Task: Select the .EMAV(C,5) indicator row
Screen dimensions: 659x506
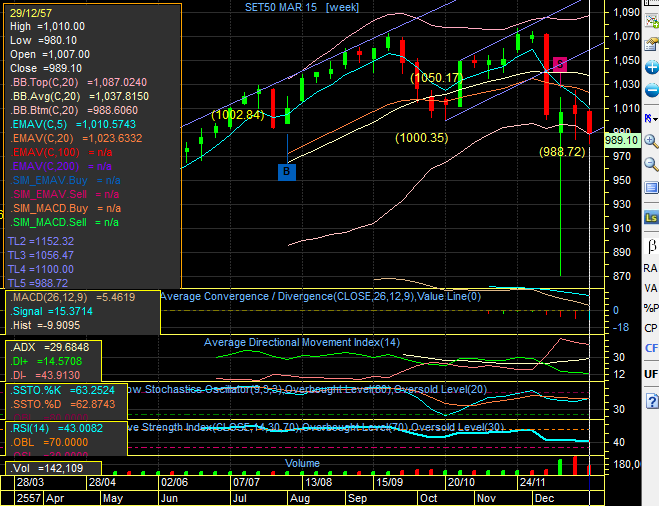Action: [73, 124]
